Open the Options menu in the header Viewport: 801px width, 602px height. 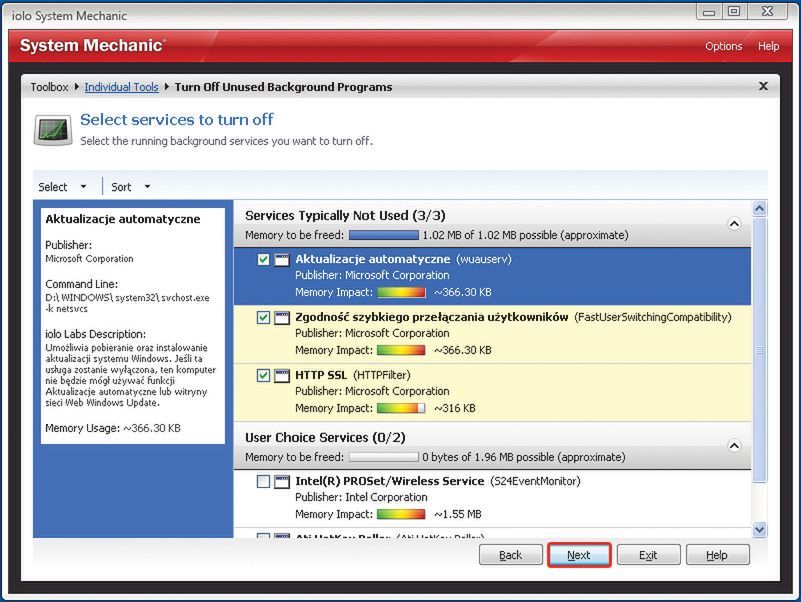point(723,46)
